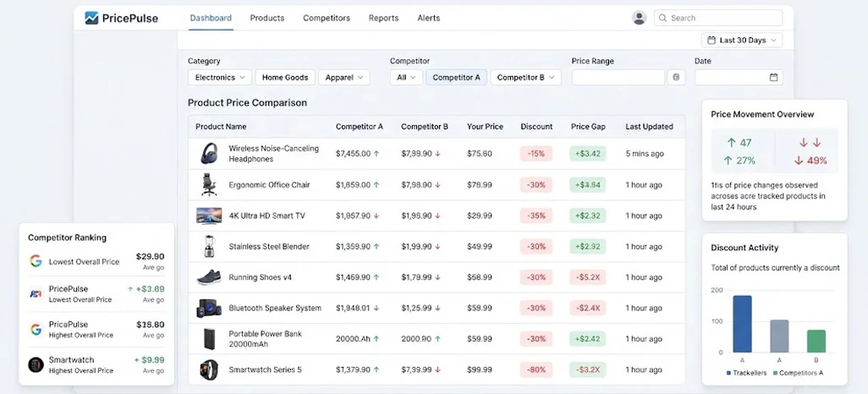Open the Competitor B dropdown
This screenshot has height=394, width=868.
525,78
